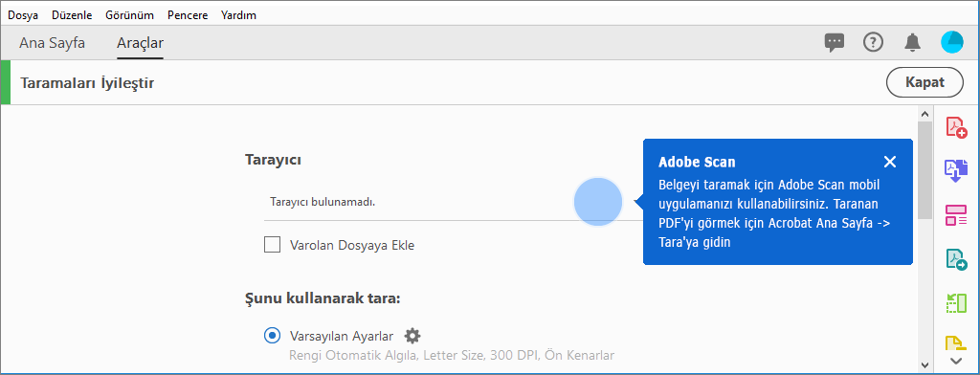Image resolution: width=980 pixels, height=375 pixels.
Task: Open the pink Edit PDF tool icon
Action: pyautogui.click(x=956, y=214)
